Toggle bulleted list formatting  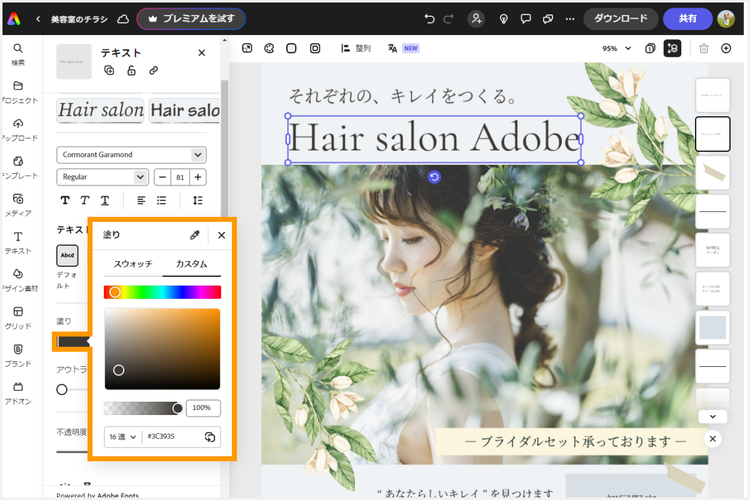coord(162,200)
